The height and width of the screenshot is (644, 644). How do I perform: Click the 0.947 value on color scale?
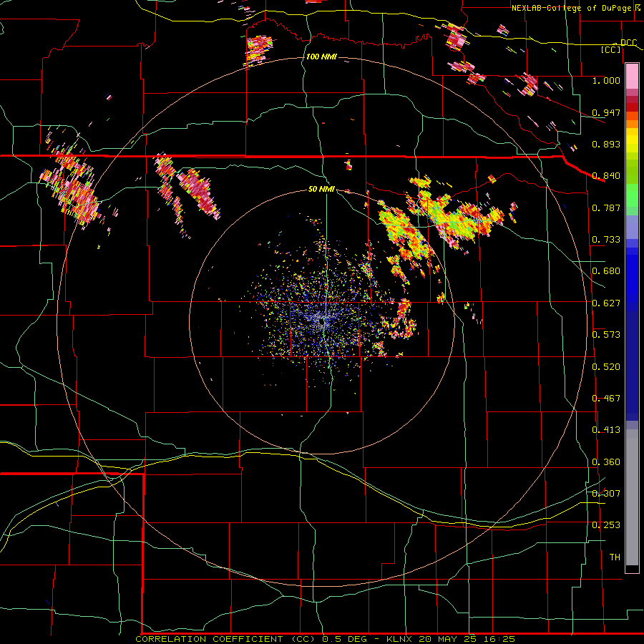coord(606,112)
